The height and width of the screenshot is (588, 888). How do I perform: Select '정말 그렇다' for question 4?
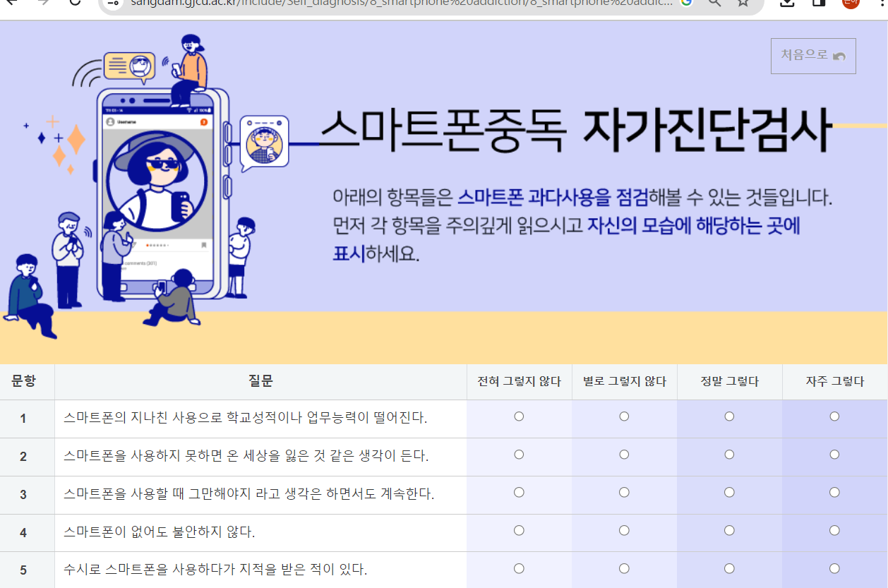[728, 530]
